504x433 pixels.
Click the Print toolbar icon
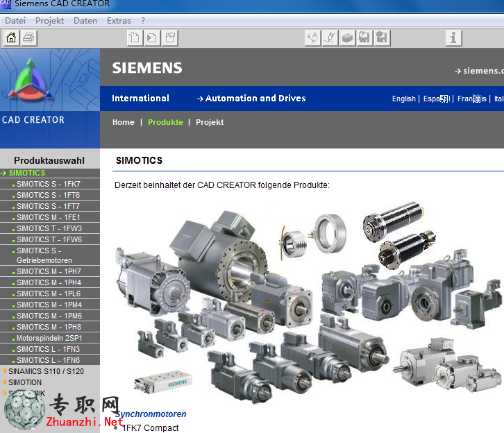[x=29, y=38]
